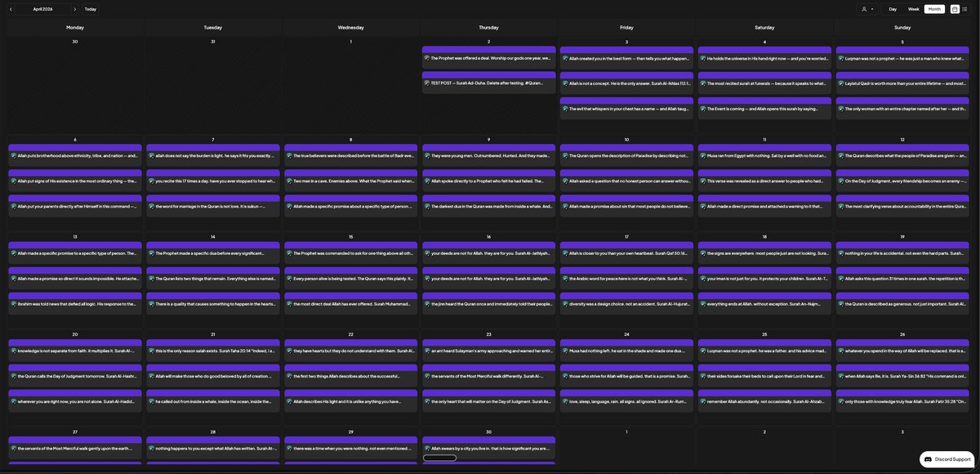Viewport: 980px width, 474px height.
Task: Click the avatar on 'Allah swears by a city you live in' post
Action: click(427, 448)
